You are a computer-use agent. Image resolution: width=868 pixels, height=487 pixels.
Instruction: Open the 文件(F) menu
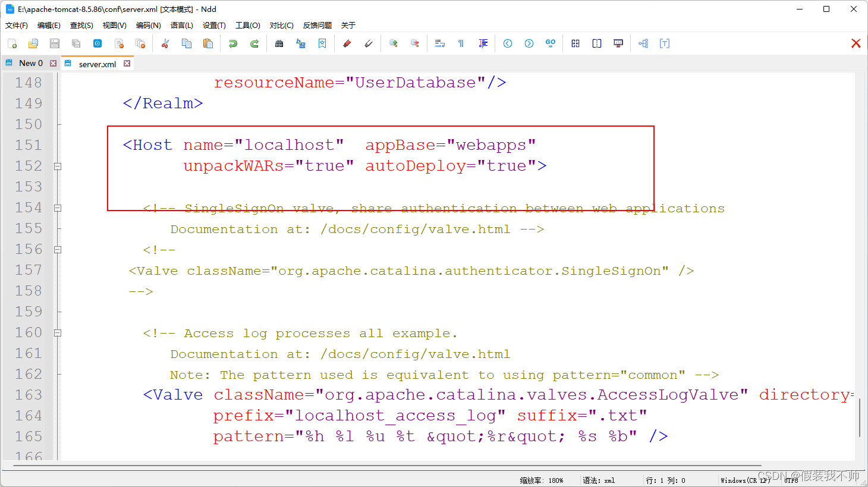pyautogui.click(x=17, y=26)
